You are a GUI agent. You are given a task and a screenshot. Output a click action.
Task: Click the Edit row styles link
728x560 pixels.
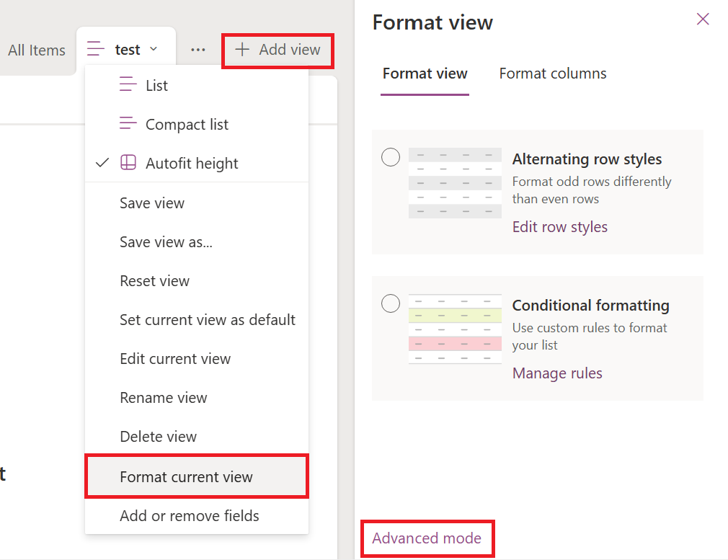coord(560,226)
